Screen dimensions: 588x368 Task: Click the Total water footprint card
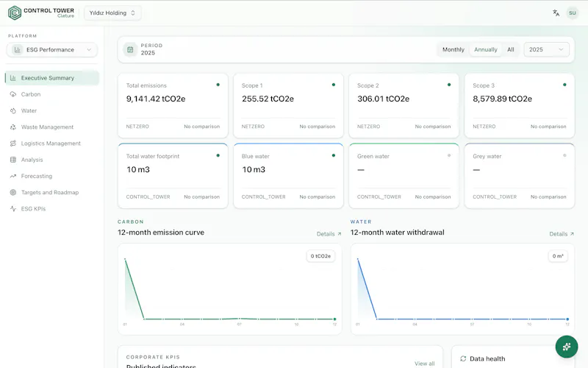click(173, 176)
